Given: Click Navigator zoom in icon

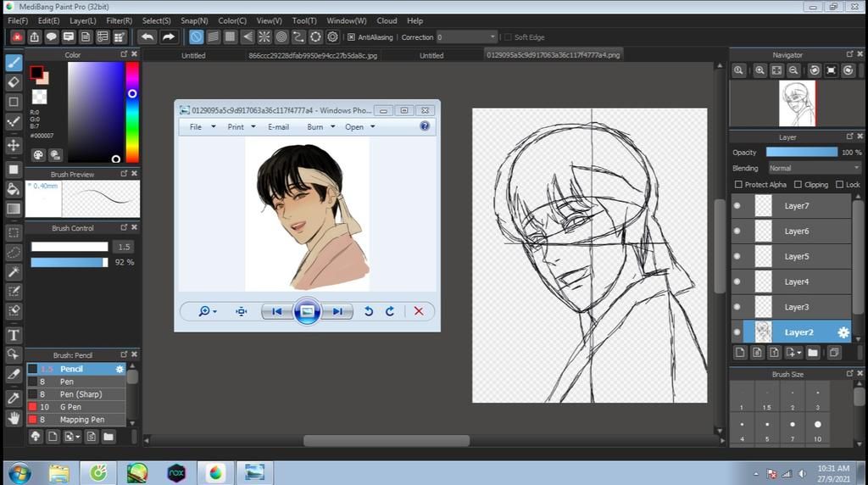Looking at the screenshot, I should click(760, 70).
